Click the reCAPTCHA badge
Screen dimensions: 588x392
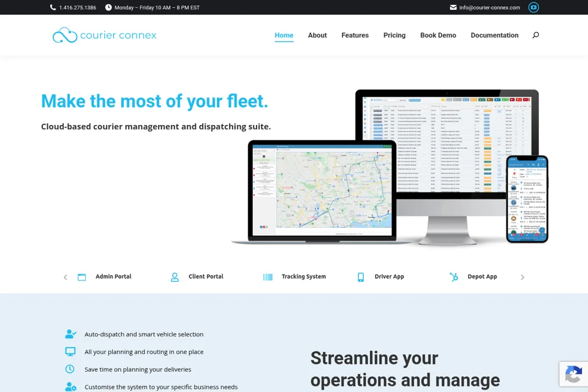click(573, 374)
